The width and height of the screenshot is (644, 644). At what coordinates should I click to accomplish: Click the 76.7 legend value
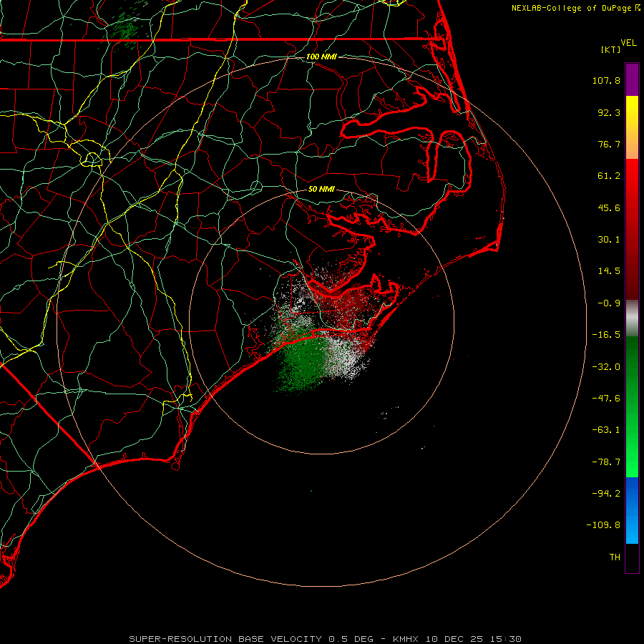[609, 144]
